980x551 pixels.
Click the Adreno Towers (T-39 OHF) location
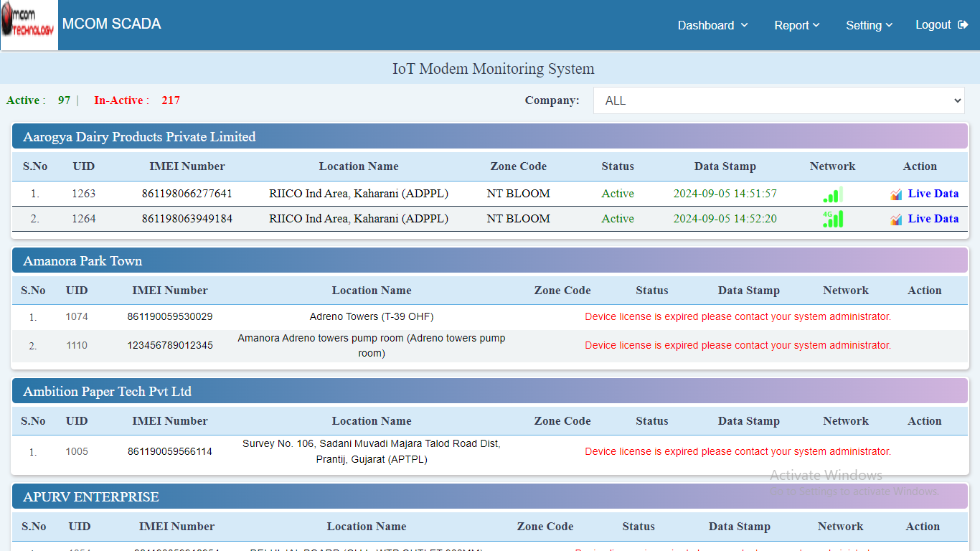click(371, 316)
